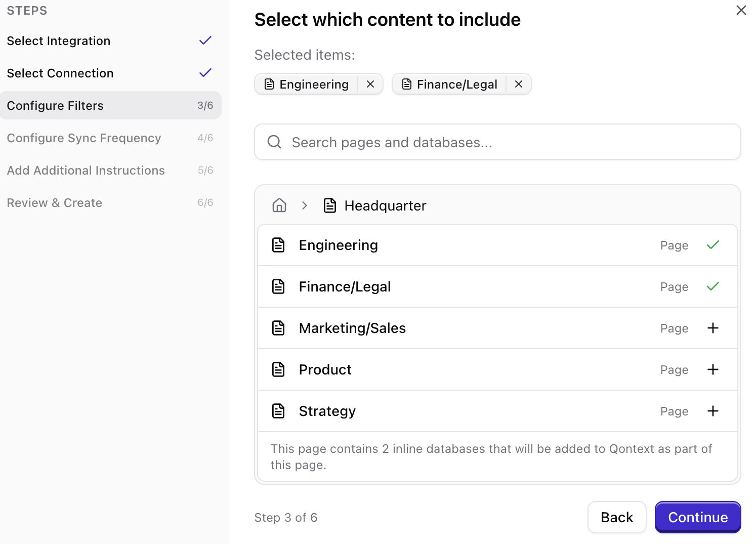Add Marketing/Sales with the plus icon
Image resolution: width=756 pixels, height=544 pixels.
712,328
